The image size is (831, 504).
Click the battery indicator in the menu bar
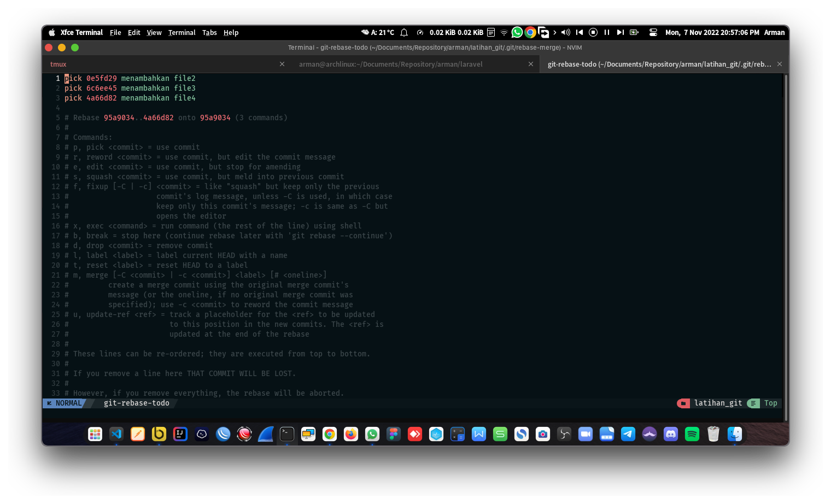point(634,32)
